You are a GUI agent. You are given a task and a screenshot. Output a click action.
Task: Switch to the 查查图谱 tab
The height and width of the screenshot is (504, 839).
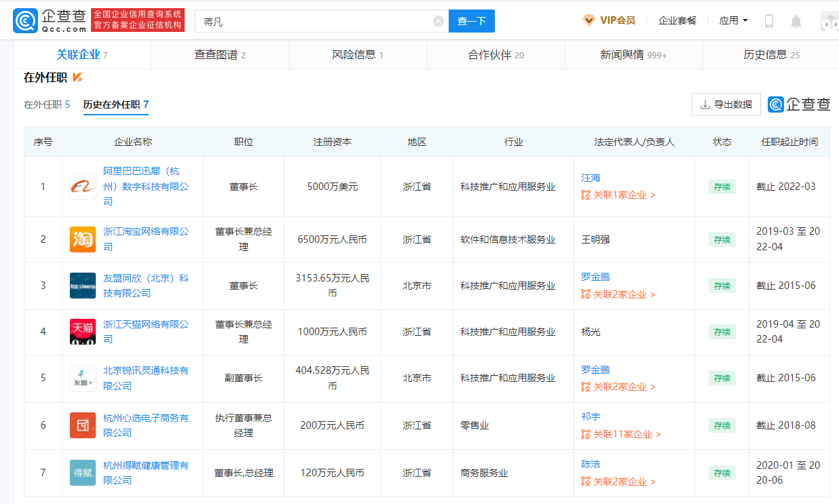pyautogui.click(x=220, y=55)
